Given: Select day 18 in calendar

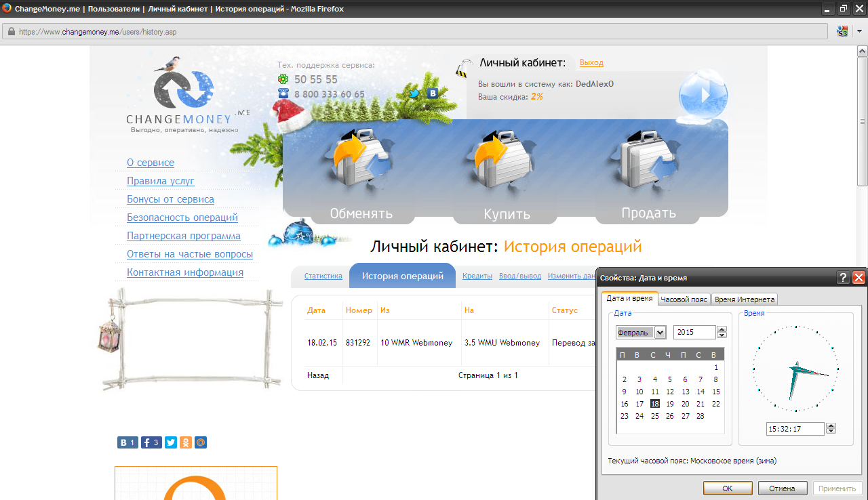Looking at the screenshot, I should click(655, 404).
